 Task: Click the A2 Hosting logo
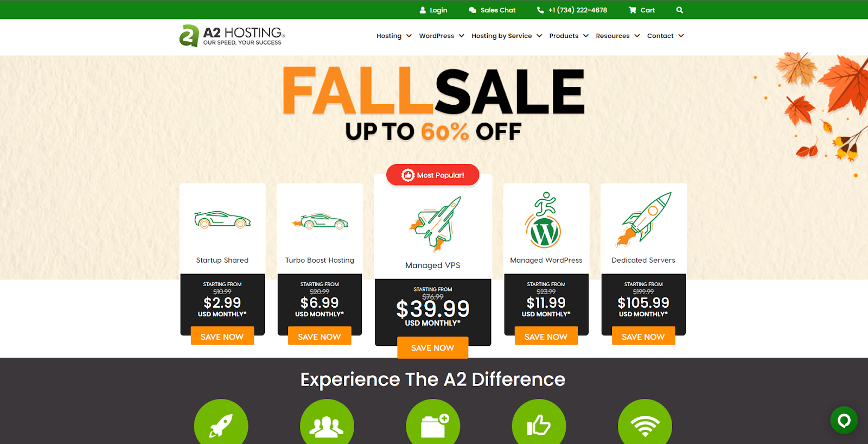click(x=232, y=36)
